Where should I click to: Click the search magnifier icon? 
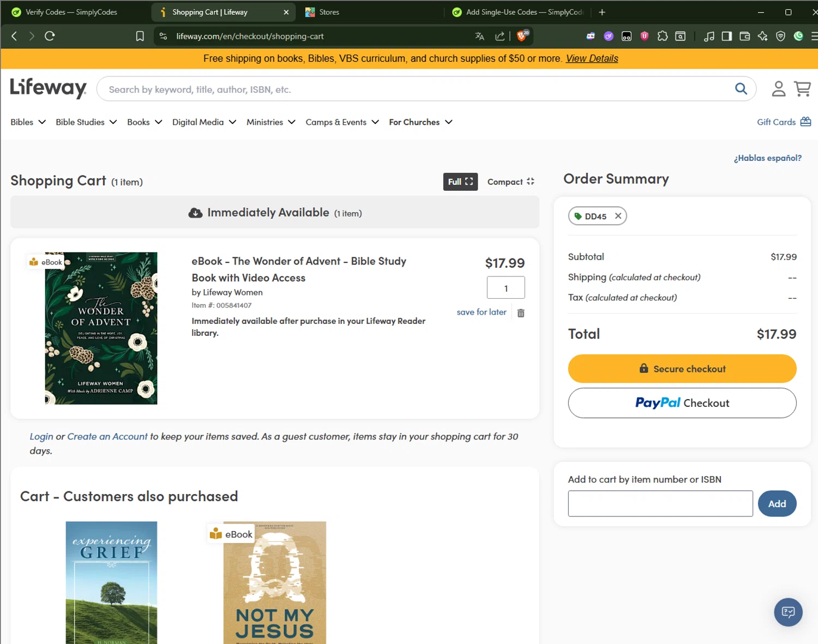[741, 88]
